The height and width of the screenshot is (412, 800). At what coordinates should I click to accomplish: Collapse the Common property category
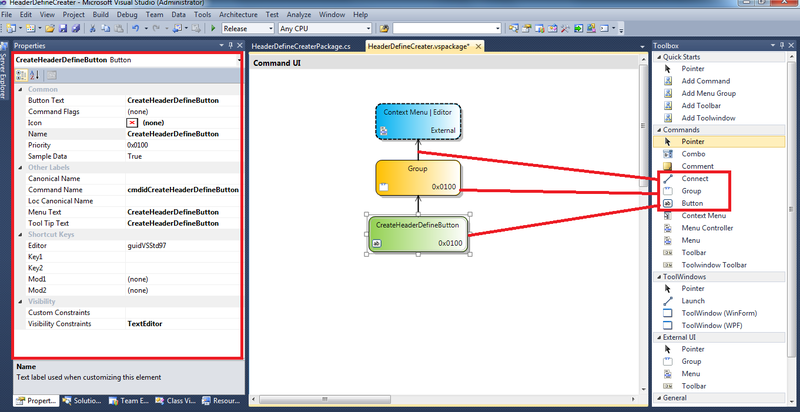[x=20, y=90]
